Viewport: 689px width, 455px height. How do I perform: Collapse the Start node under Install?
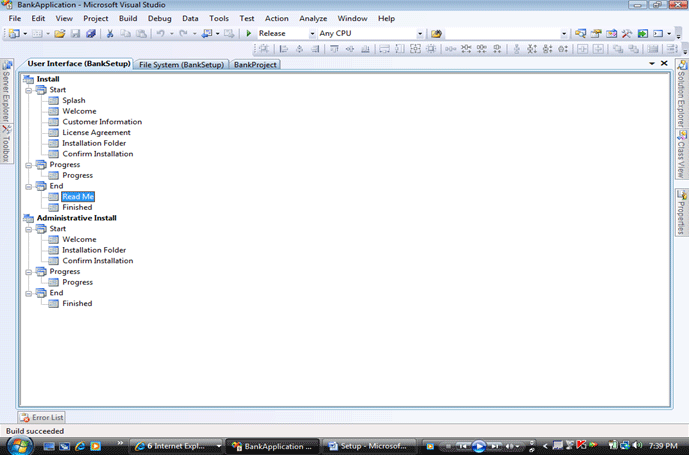[x=29, y=91]
